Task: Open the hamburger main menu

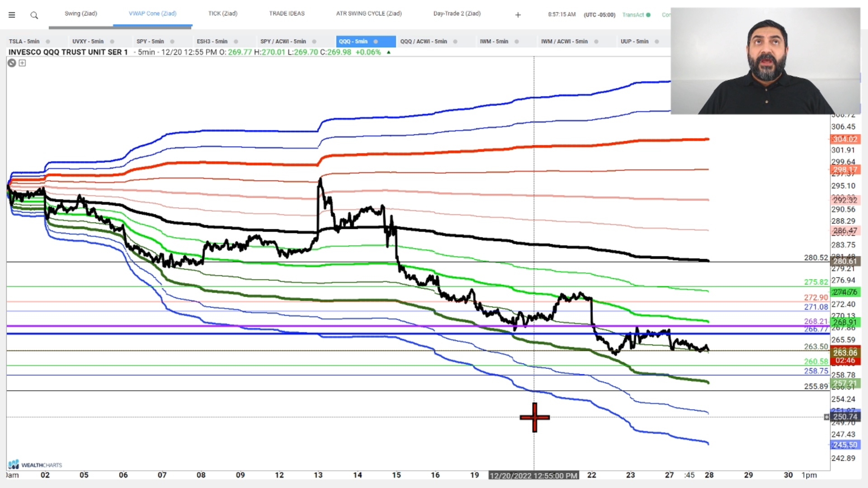Action: click(x=12, y=15)
